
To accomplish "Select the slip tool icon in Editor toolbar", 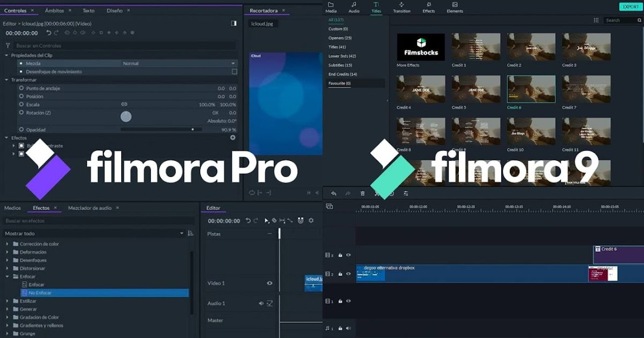I will click(x=282, y=221).
